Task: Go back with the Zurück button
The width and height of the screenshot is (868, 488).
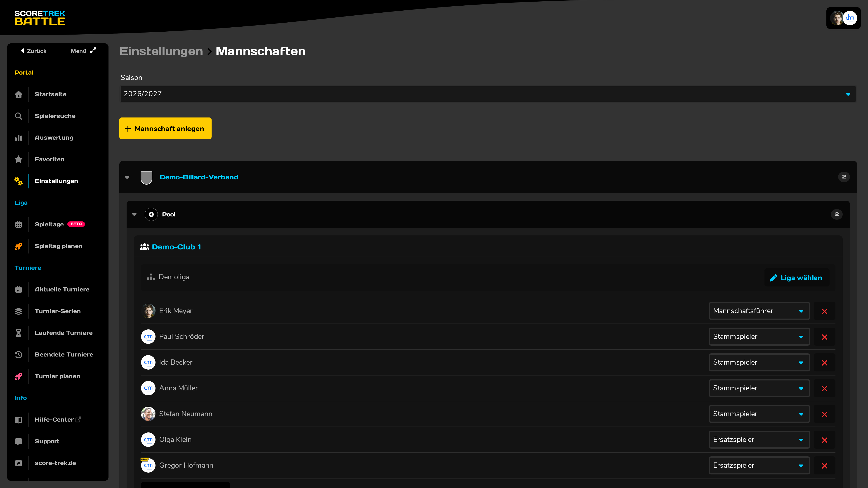Action: click(x=33, y=51)
